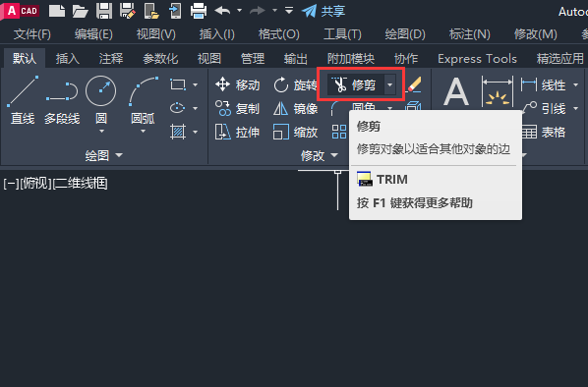This screenshot has width=588, height=387.
Task: Select the ellipse draw tool icon
Action: point(178,108)
